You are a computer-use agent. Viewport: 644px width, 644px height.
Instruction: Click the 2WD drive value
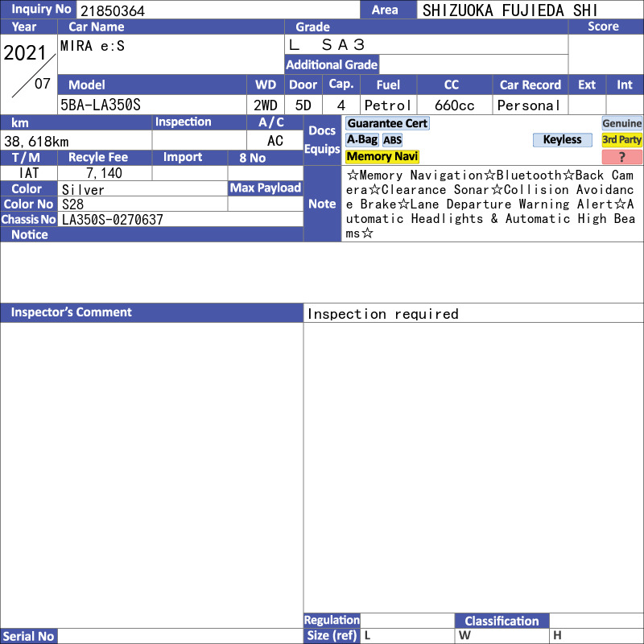[x=266, y=105]
